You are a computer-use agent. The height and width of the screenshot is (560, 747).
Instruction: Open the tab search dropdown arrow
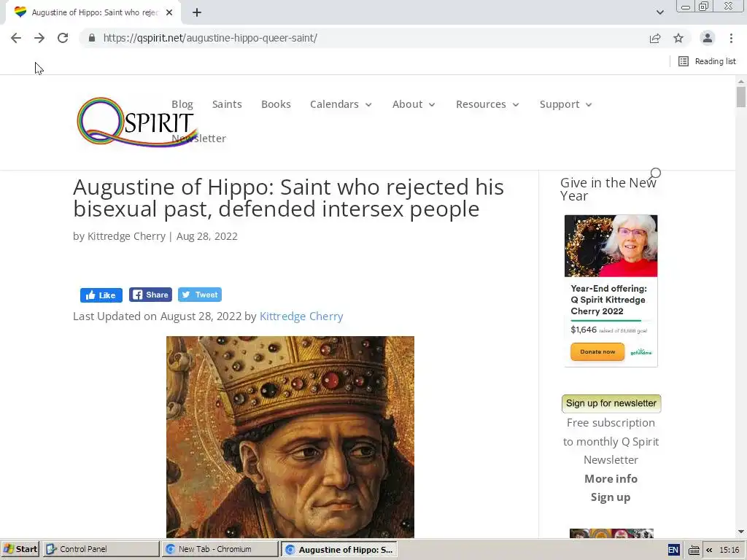(659, 12)
